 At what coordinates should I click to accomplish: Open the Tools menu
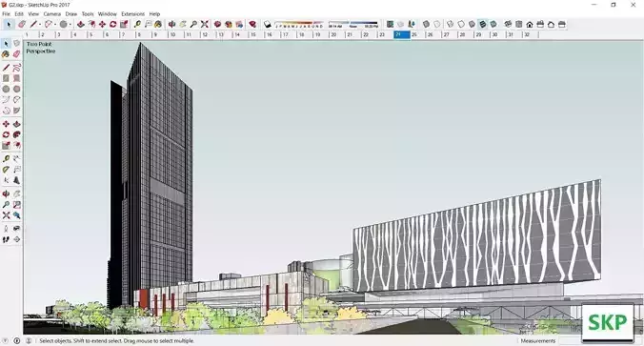88,14
